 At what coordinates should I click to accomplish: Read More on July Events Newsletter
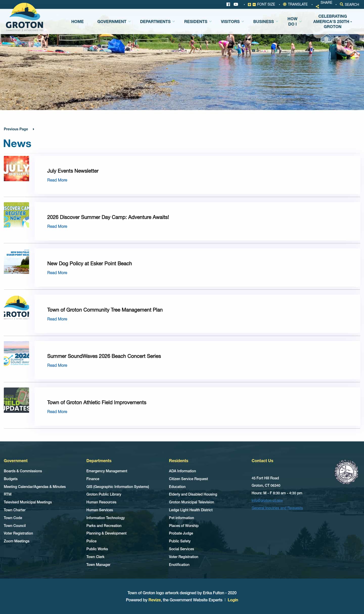(57, 180)
